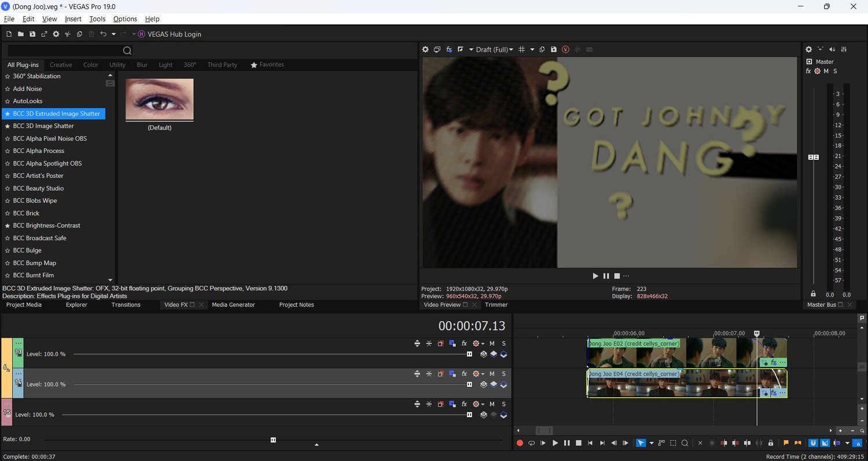The width and height of the screenshot is (868, 461).
Task: Solo the Master bus
Action: [835, 71]
